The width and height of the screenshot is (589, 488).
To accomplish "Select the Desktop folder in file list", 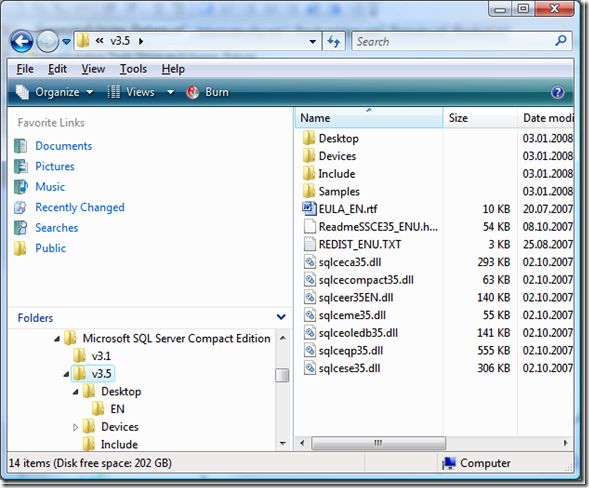I will (x=338, y=138).
